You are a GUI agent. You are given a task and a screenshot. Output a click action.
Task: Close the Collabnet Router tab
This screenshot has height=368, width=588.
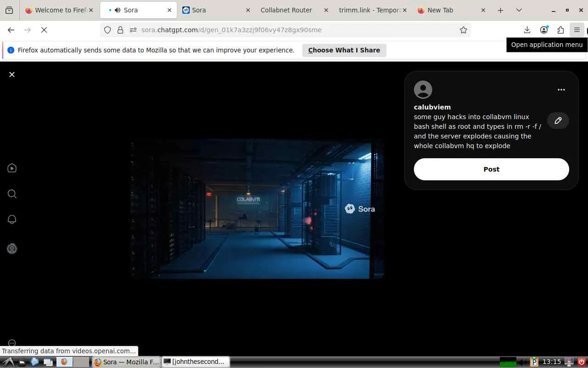click(x=326, y=10)
